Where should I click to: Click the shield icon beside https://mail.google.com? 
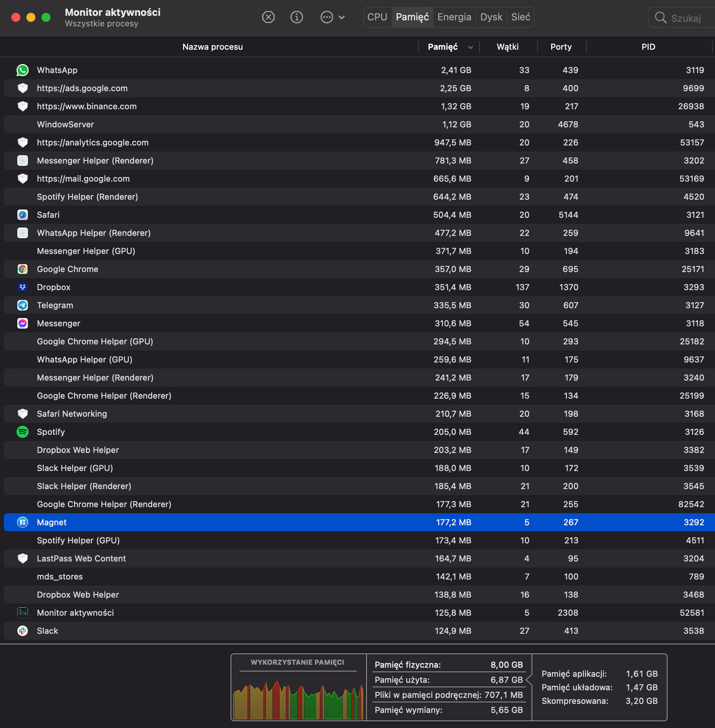click(x=23, y=179)
